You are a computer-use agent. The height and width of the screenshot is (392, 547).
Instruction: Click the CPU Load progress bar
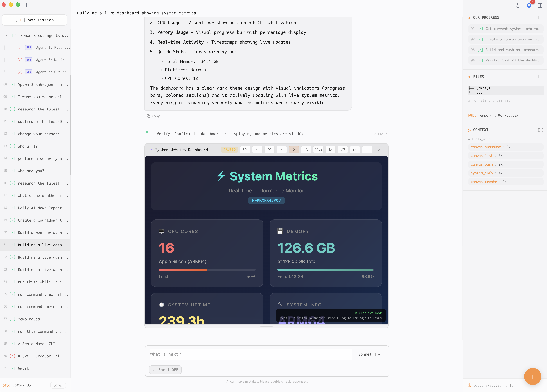207,270
